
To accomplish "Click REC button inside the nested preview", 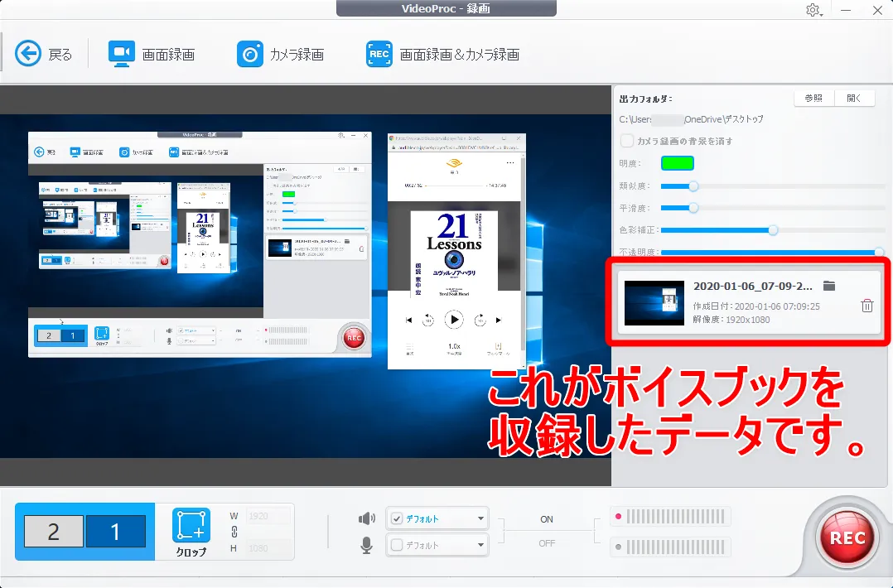I will pos(354,338).
